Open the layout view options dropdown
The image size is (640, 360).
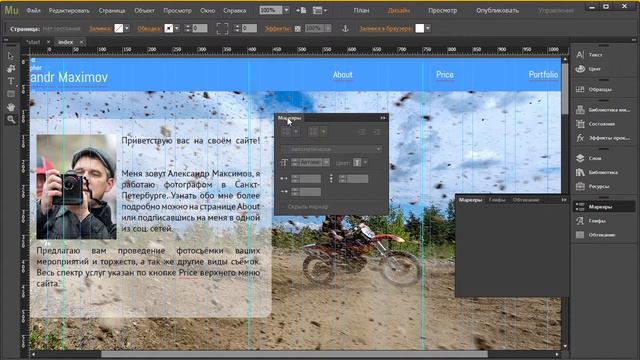point(320,10)
